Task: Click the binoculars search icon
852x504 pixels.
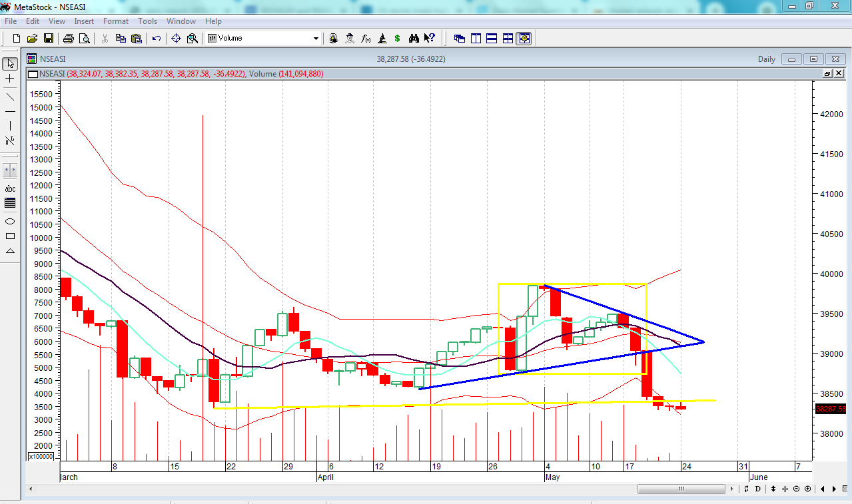Action: [414, 39]
